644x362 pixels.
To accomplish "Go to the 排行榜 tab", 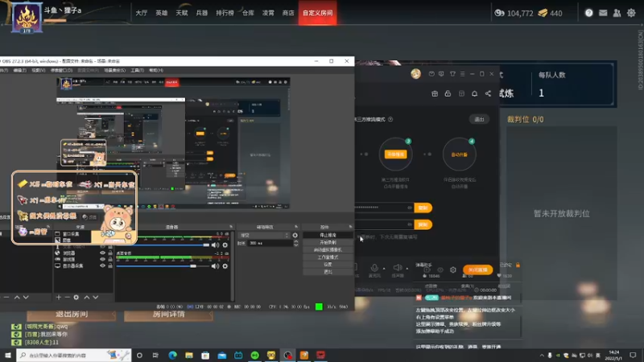I will tap(225, 13).
